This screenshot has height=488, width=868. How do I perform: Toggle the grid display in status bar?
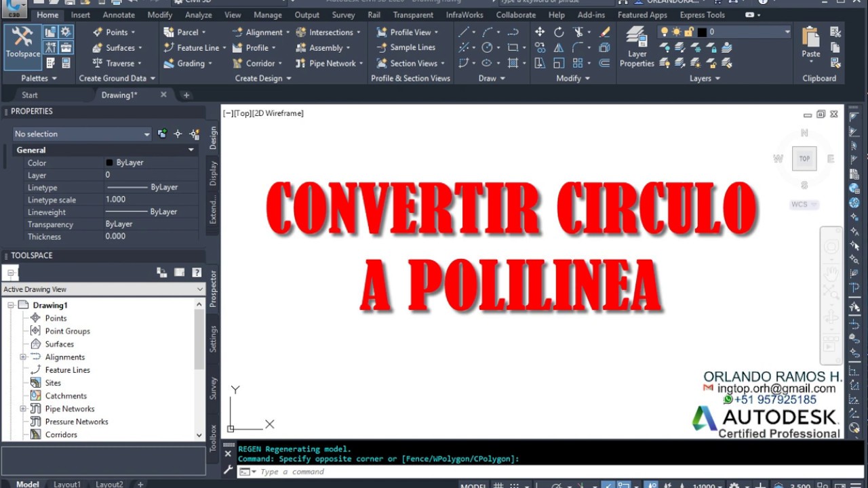tap(498, 485)
